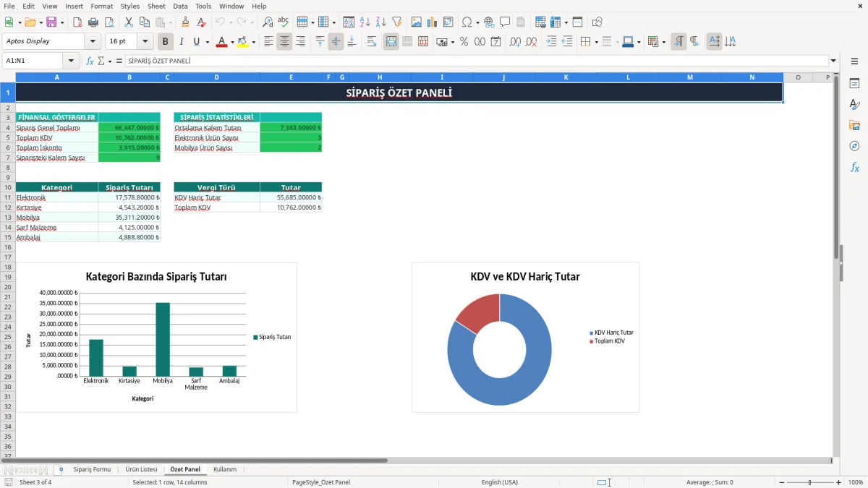Viewport: 868px width, 488px height.
Task: Insert an image
Action: [417, 22]
